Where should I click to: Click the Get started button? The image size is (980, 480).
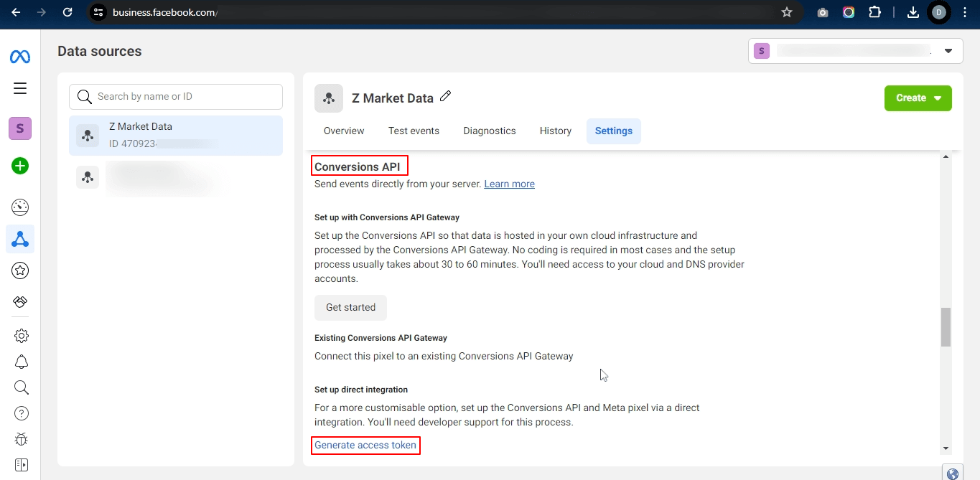350,307
